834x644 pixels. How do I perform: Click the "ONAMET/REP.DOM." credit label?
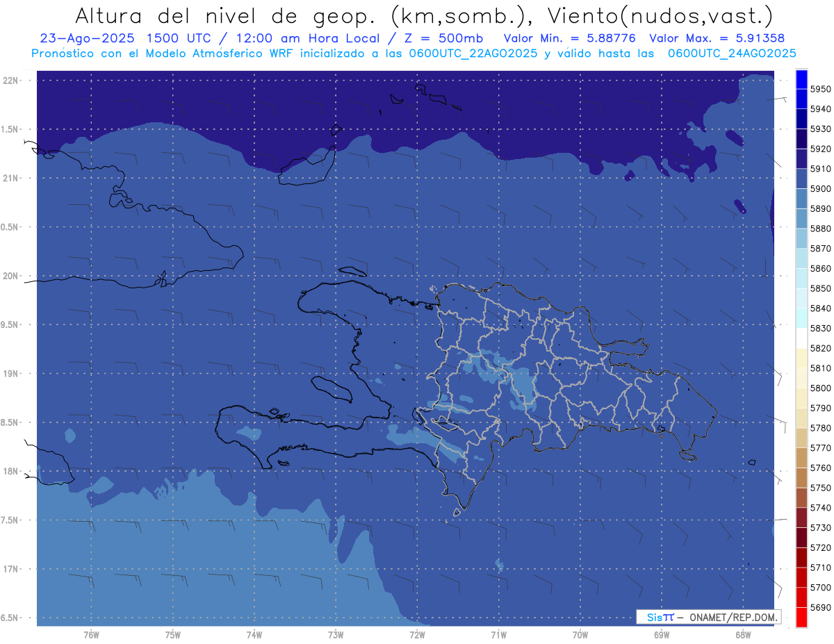(733, 617)
